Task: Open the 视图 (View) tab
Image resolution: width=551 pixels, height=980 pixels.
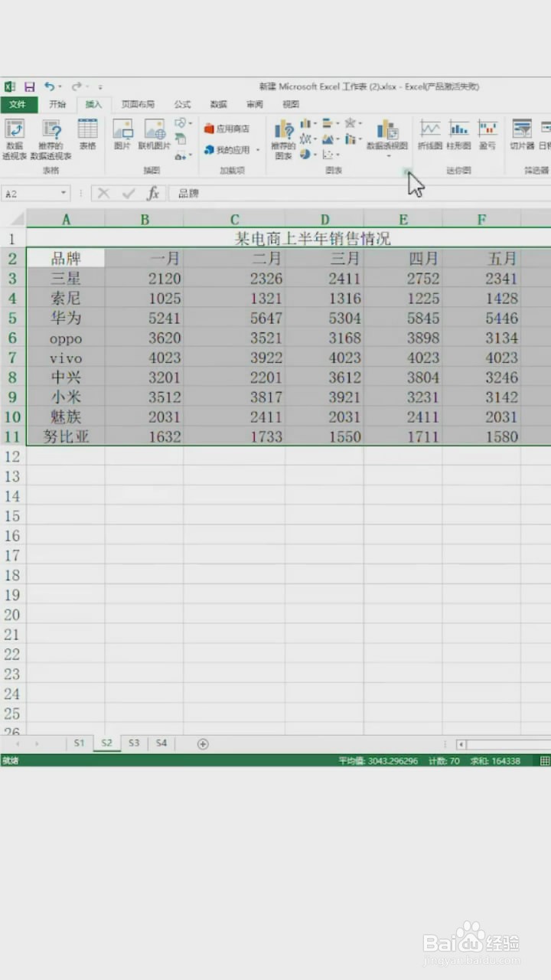Action: (291, 104)
